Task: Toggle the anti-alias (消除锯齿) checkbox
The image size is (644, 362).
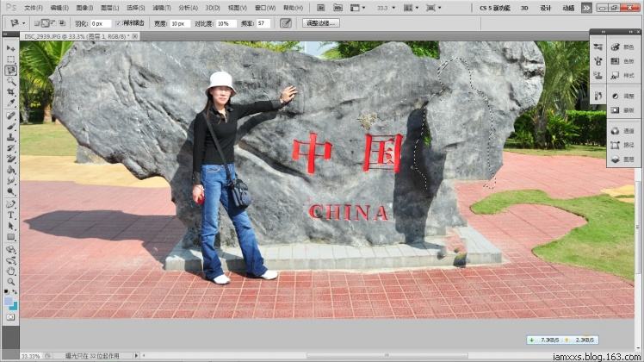Action: 118,23
